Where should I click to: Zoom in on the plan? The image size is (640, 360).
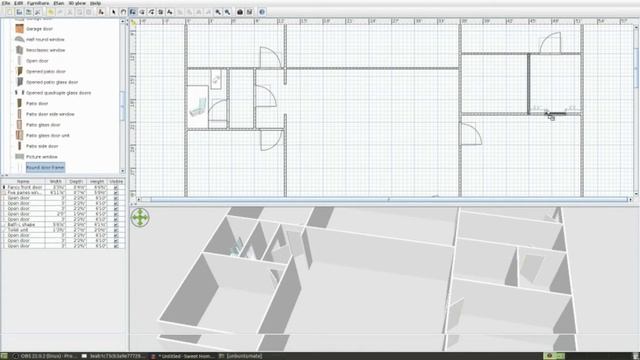click(218, 12)
